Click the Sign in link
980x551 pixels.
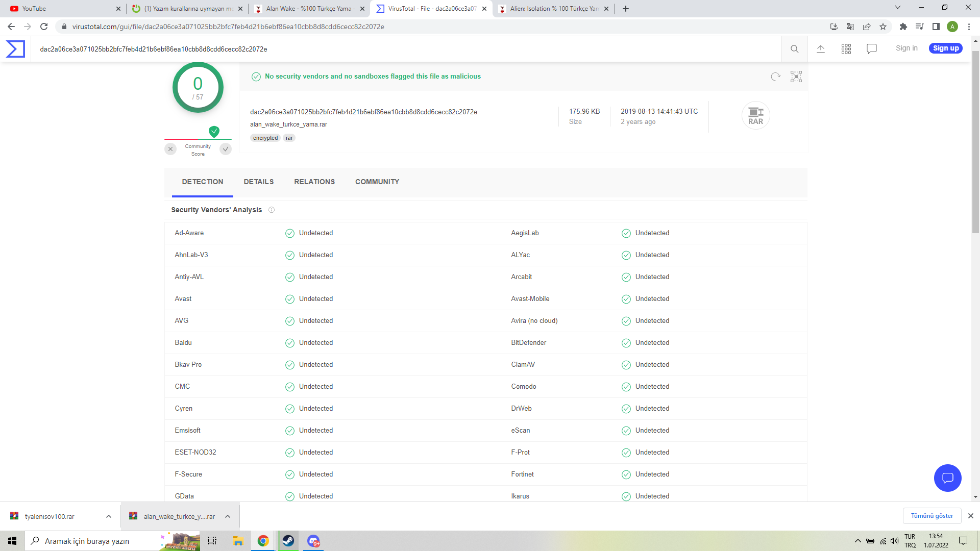click(906, 48)
